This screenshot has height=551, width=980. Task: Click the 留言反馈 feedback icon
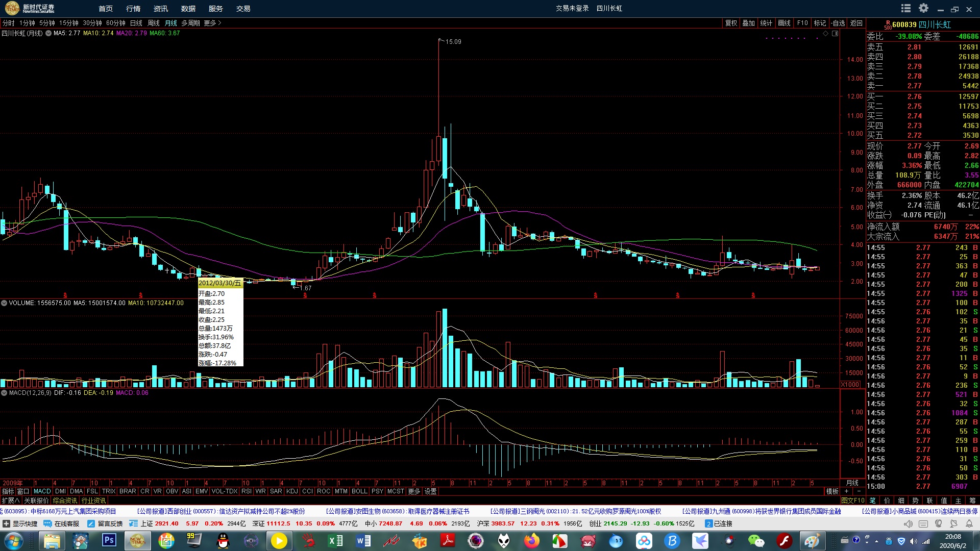tap(91, 523)
